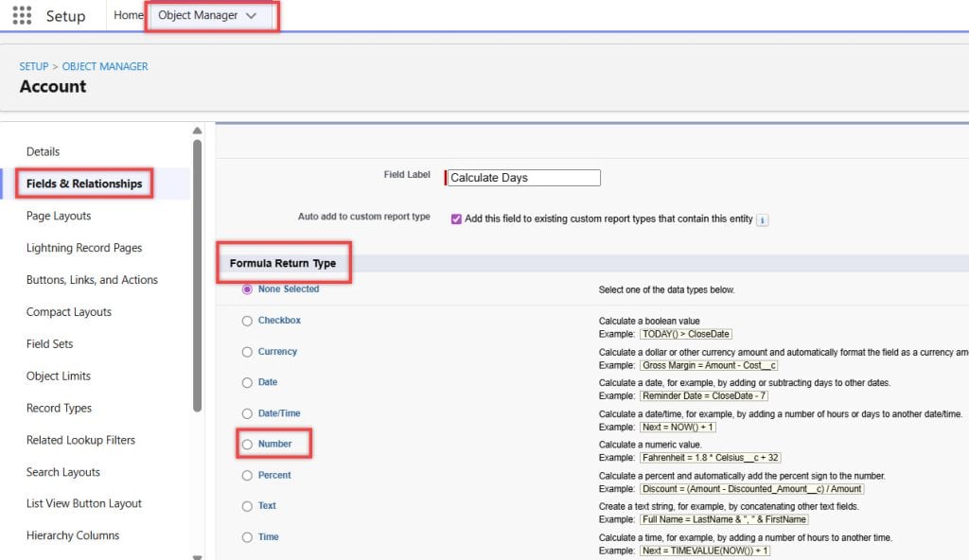This screenshot has height=560, width=969.
Task: Select the None Selected radio button
Action: pos(247,289)
